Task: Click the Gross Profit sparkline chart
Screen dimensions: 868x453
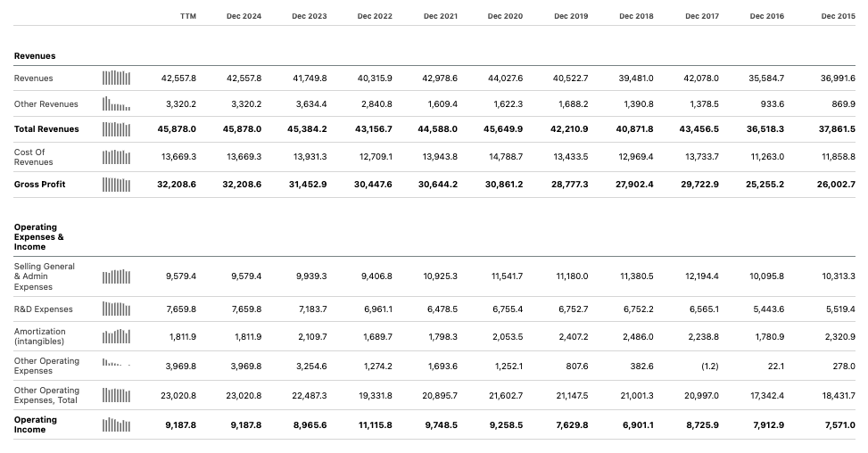Action: coord(116,185)
